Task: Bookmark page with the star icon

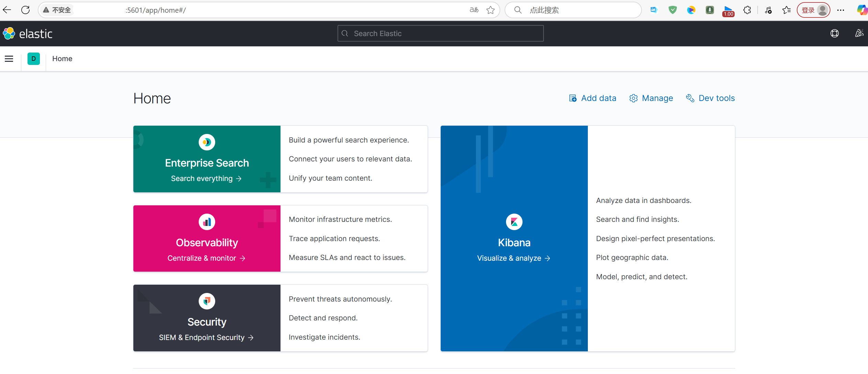Action: [x=491, y=10]
